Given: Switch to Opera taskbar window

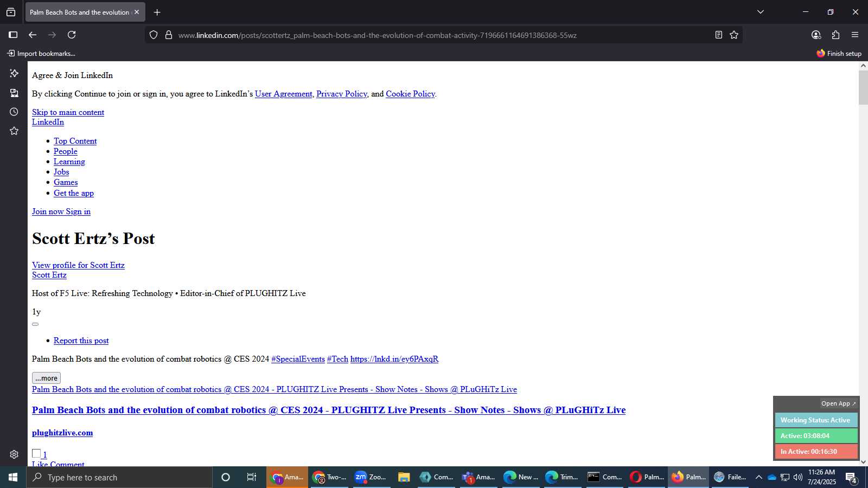Looking at the screenshot, I should point(647,477).
